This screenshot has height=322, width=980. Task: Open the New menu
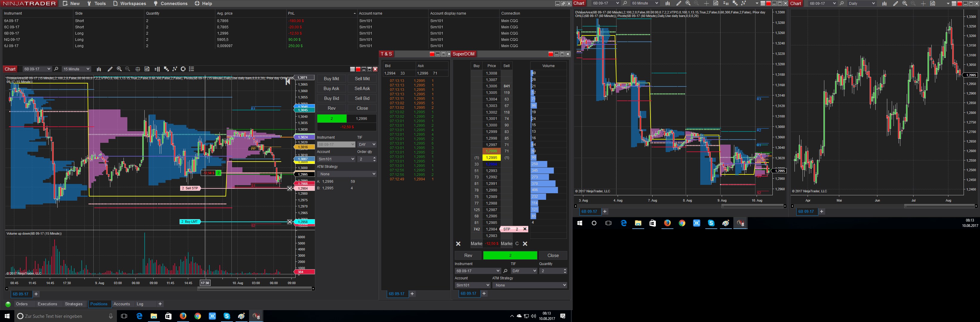coord(71,3)
